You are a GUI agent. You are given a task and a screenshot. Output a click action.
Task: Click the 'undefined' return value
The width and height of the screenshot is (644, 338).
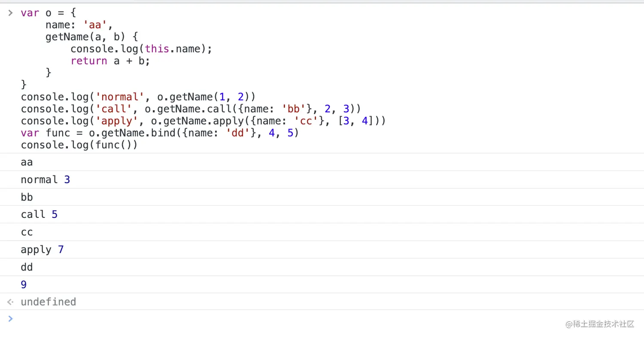pyautogui.click(x=49, y=302)
